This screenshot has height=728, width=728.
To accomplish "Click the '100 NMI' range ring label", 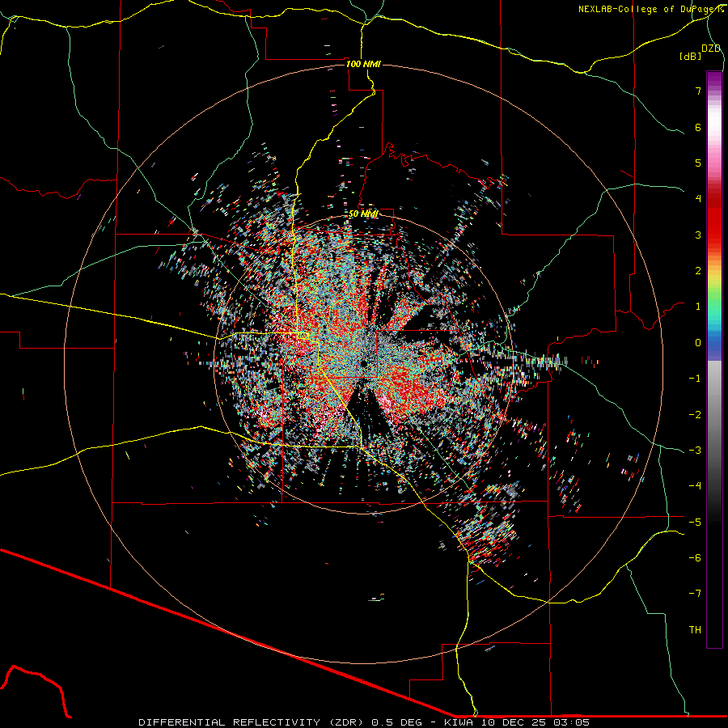I will coord(363,64).
